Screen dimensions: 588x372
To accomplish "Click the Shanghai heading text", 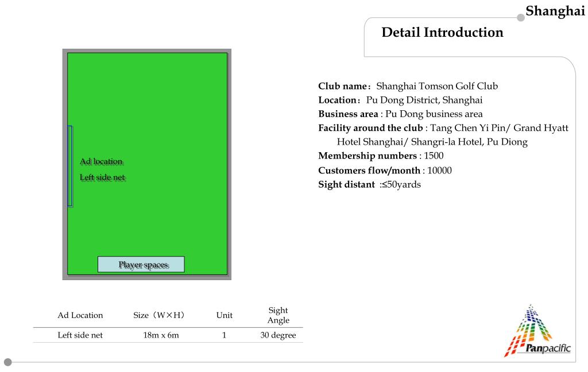I will [x=555, y=11].
